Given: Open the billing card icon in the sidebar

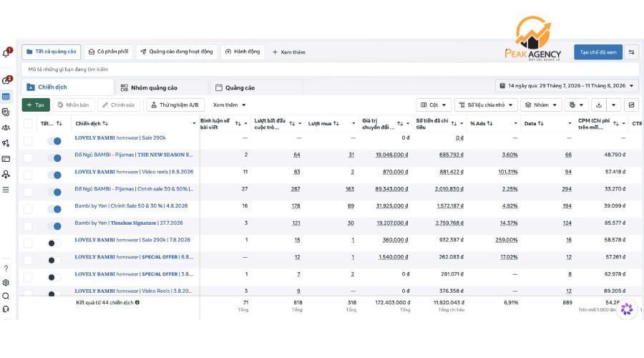Looking at the screenshot, I should click(x=6, y=159).
